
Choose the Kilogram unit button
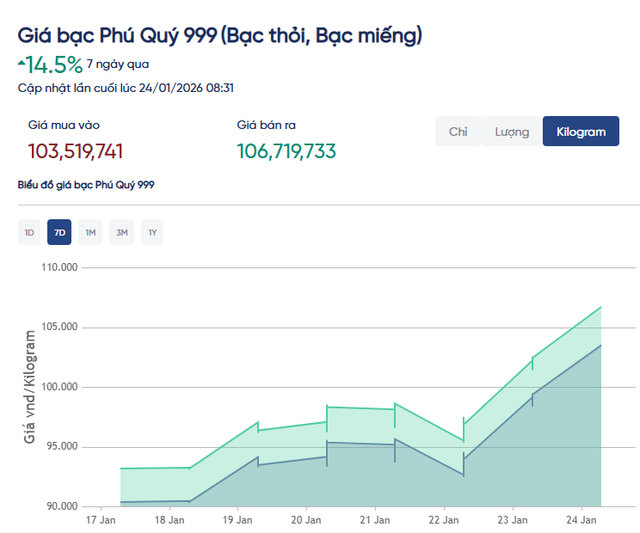point(580,132)
